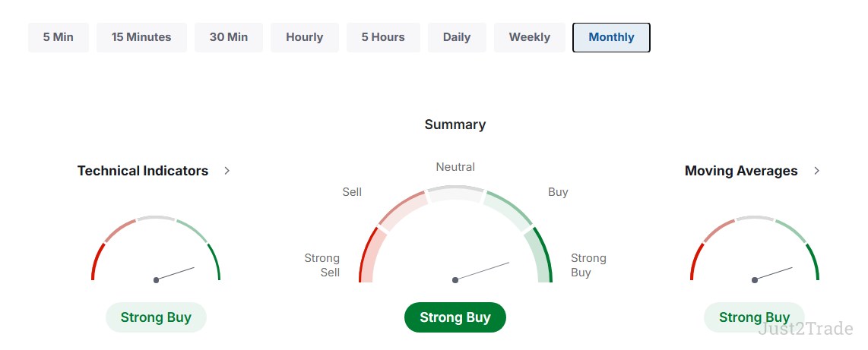Select the 5 Min timeframe tab
This screenshot has width=868, height=350.
[x=59, y=37]
